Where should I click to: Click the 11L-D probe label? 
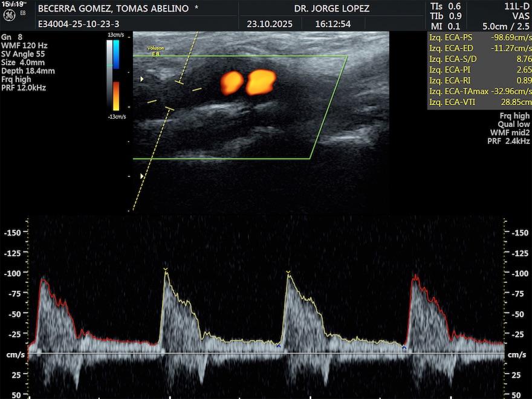(517, 5)
